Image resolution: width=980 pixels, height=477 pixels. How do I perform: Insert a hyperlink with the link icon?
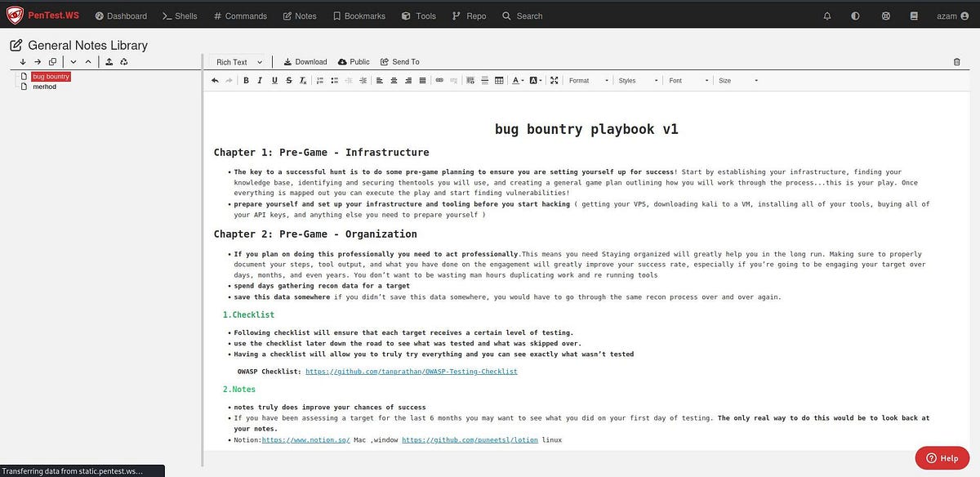click(x=439, y=80)
